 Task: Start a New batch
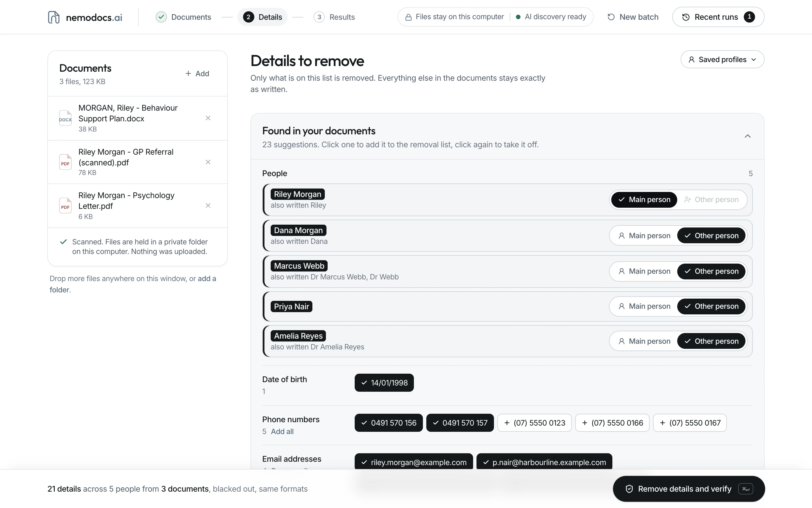pos(633,17)
